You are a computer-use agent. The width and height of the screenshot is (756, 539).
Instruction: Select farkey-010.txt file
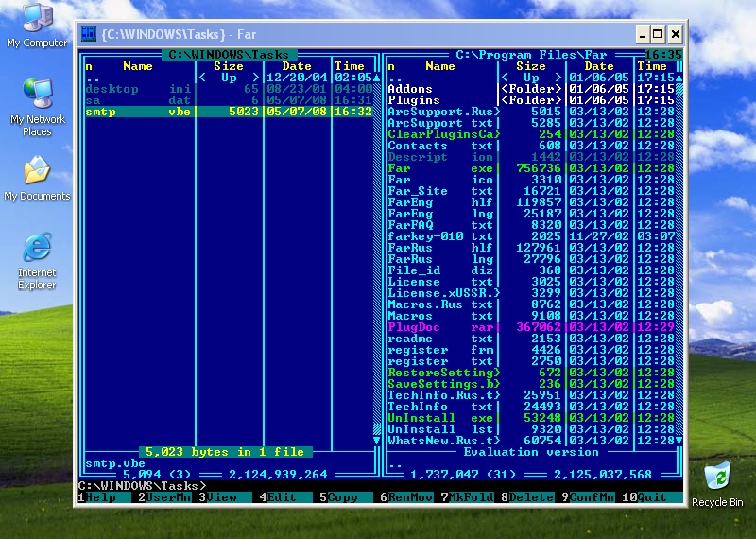pyautogui.click(x=531, y=236)
